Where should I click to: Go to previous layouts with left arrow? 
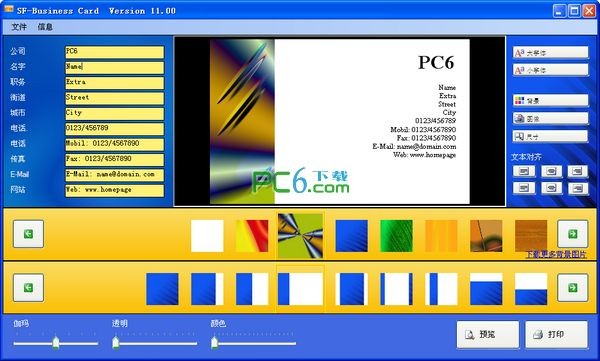[x=28, y=287]
